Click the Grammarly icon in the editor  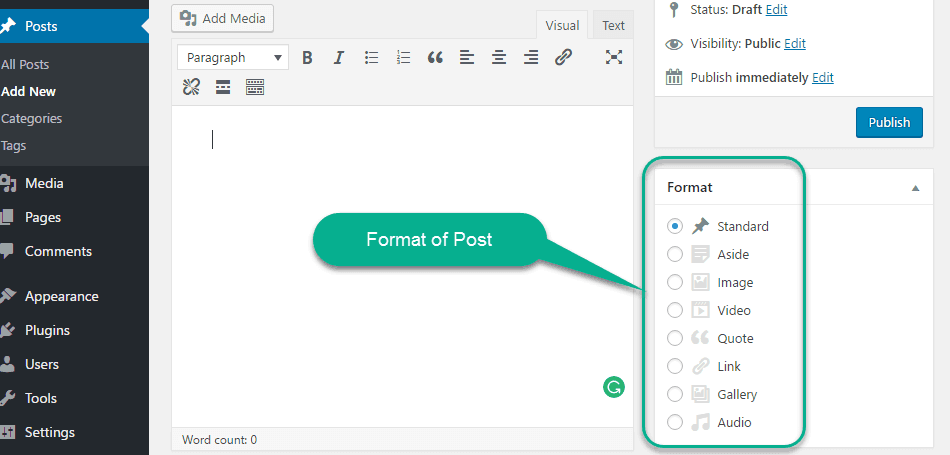click(x=614, y=387)
